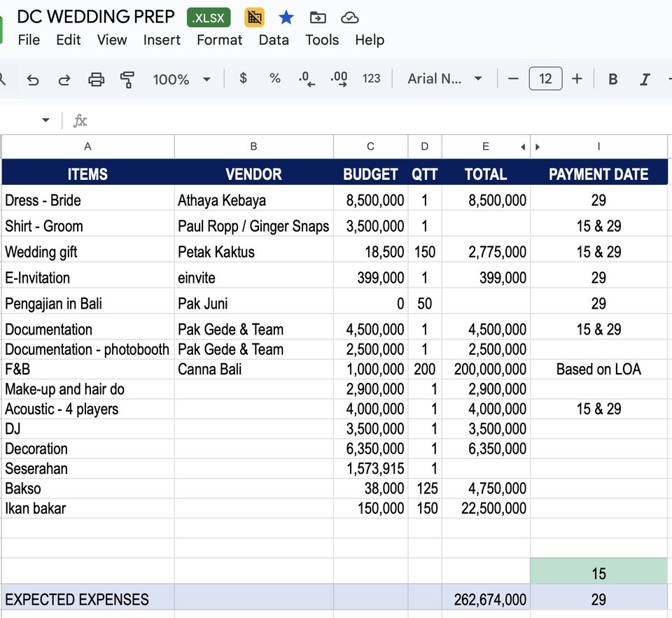Select the Documentation - photobooth cell

88,349
